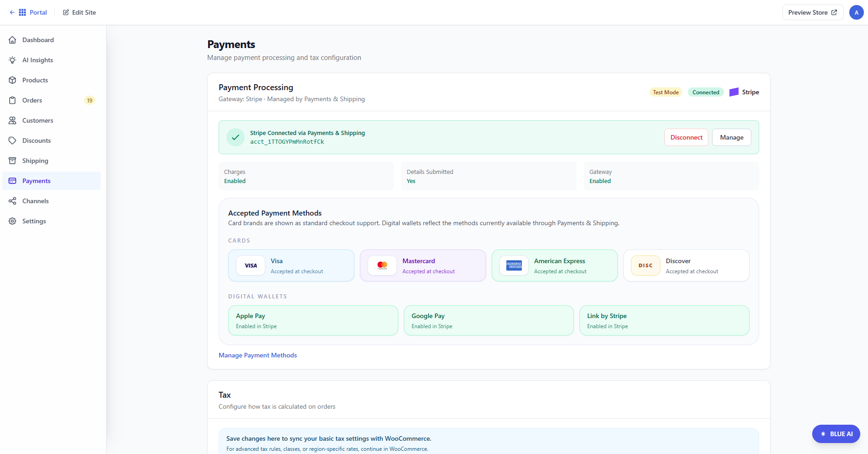
Task: Click the Dashboard home icon
Action: pyautogui.click(x=12, y=40)
